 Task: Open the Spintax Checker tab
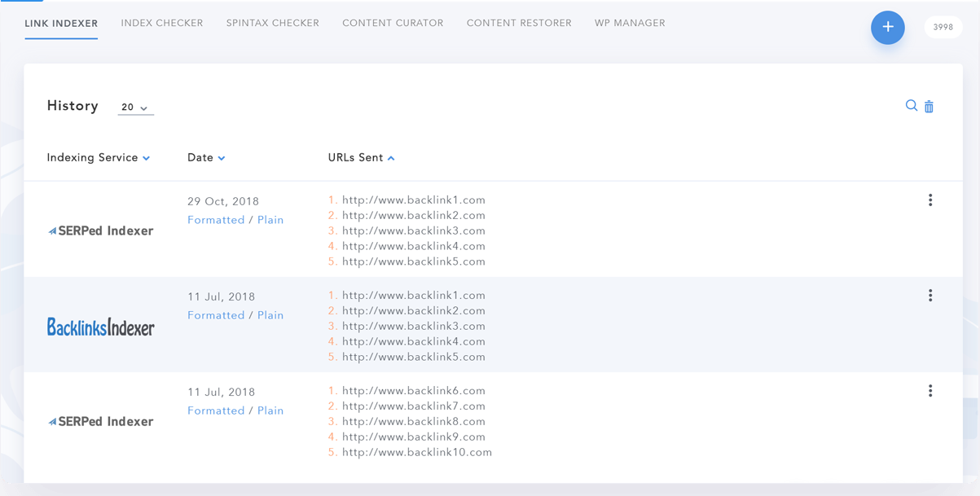(273, 24)
